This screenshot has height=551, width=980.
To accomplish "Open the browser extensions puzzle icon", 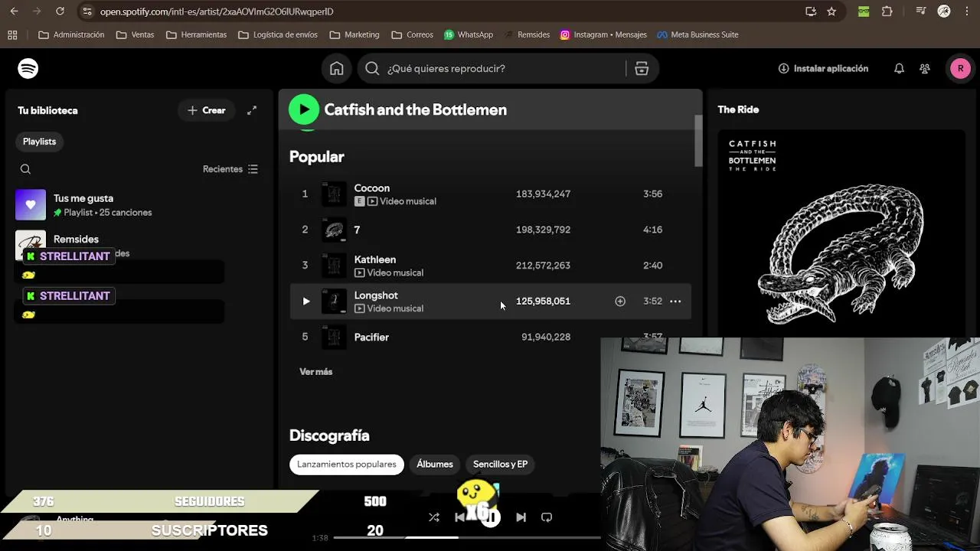I will coord(887,11).
